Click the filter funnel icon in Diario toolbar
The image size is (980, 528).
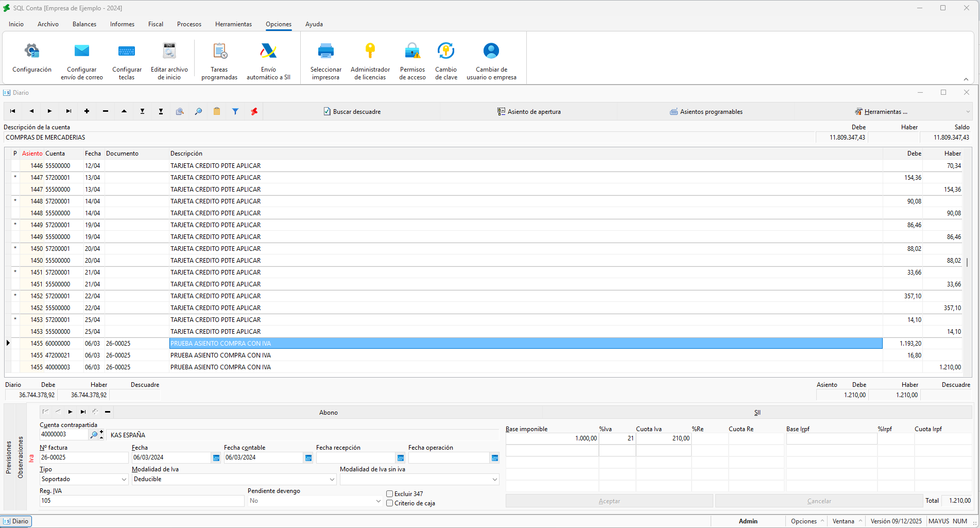(x=235, y=111)
